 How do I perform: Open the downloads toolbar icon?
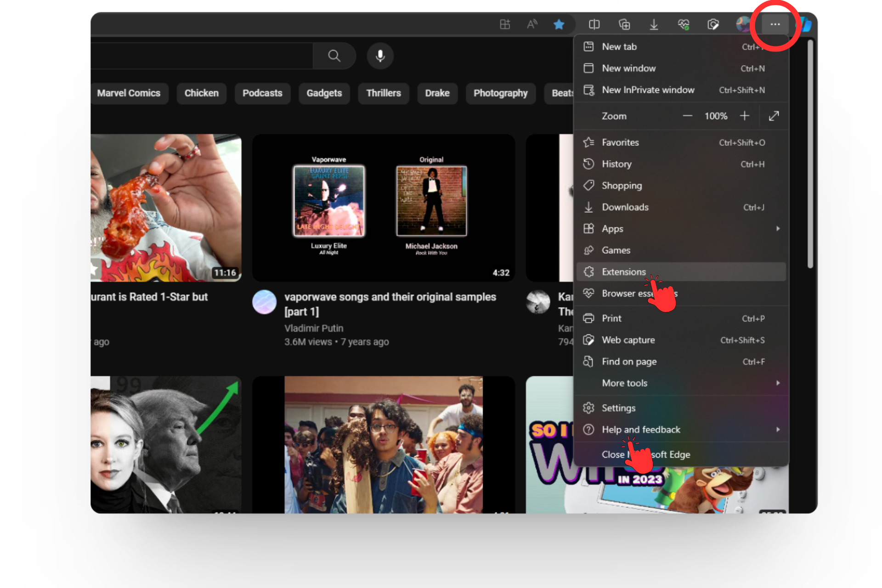[654, 24]
